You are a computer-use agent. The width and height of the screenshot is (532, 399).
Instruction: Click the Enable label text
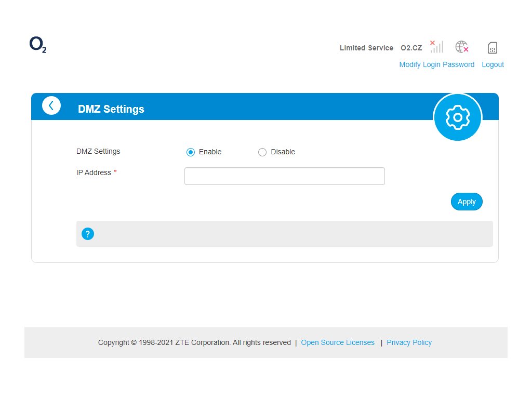pos(210,152)
